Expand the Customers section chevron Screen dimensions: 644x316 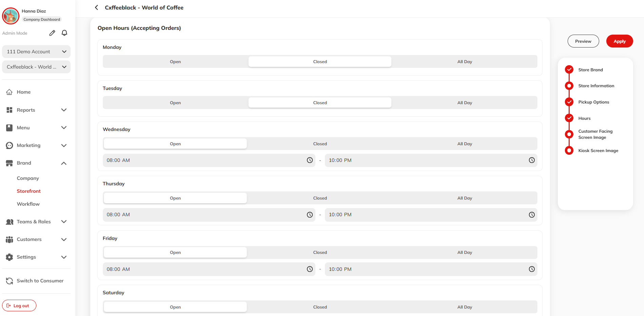click(x=64, y=239)
